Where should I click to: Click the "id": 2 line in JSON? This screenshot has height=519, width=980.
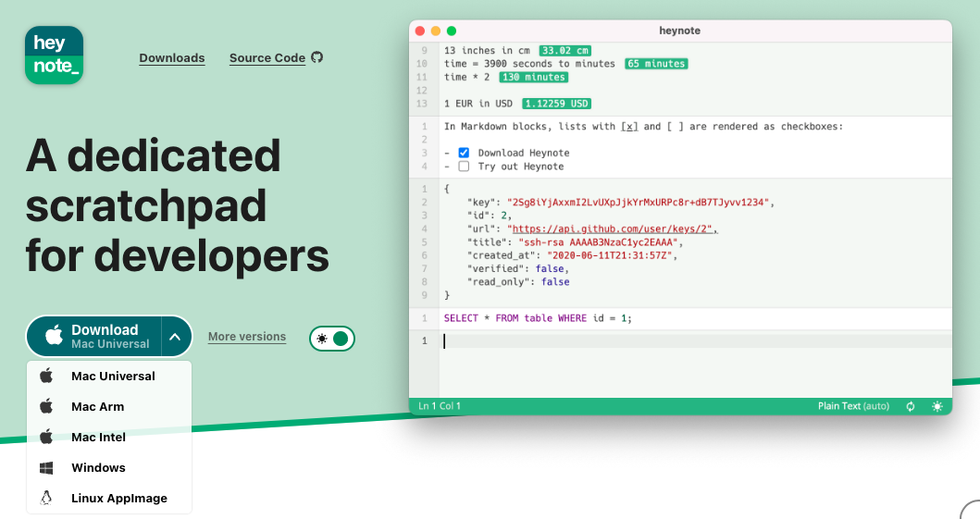(x=489, y=216)
